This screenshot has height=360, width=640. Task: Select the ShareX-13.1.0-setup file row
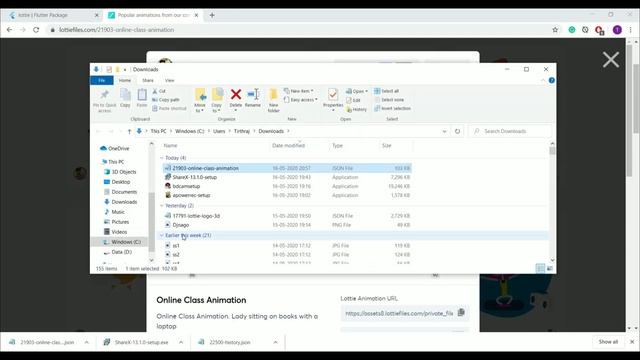(x=287, y=177)
